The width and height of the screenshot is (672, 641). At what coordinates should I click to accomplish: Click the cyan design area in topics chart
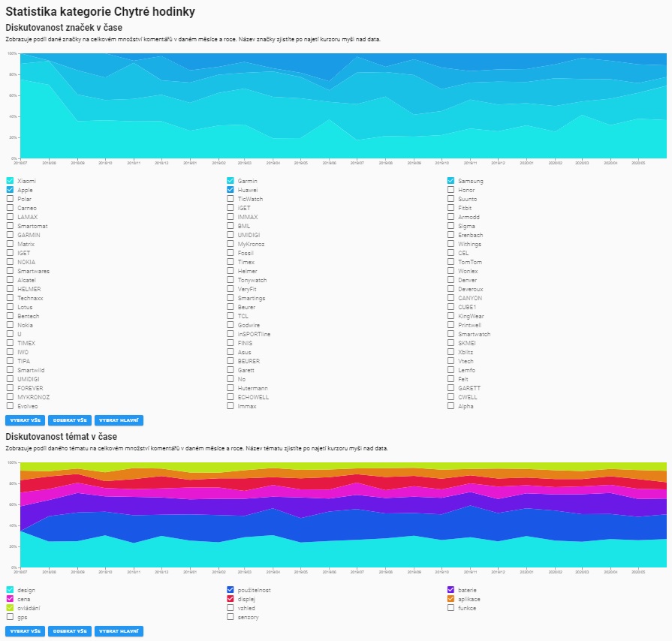click(x=343, y=555)
